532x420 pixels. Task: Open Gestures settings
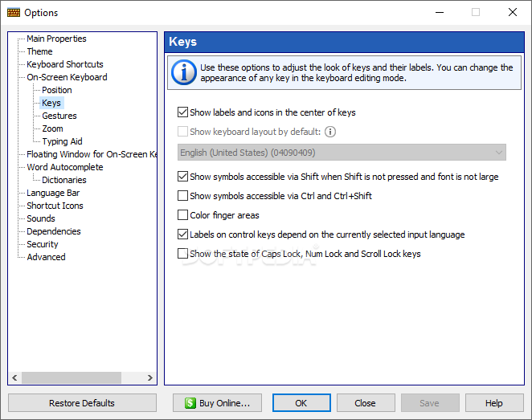point(59,116)
